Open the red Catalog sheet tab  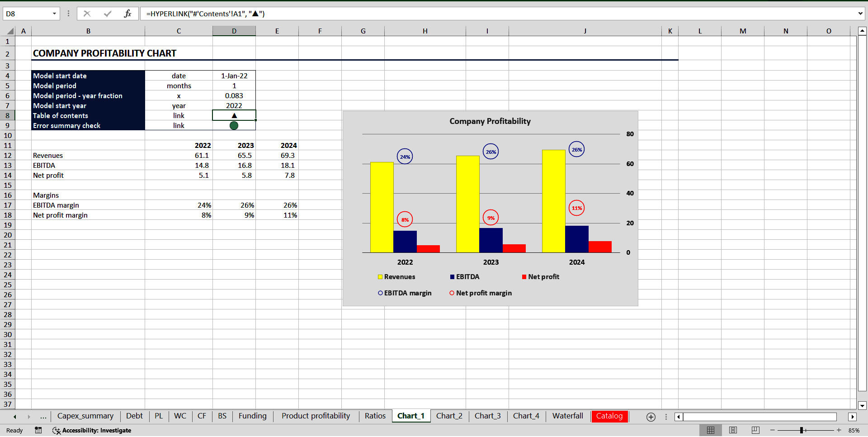point(609,416)
